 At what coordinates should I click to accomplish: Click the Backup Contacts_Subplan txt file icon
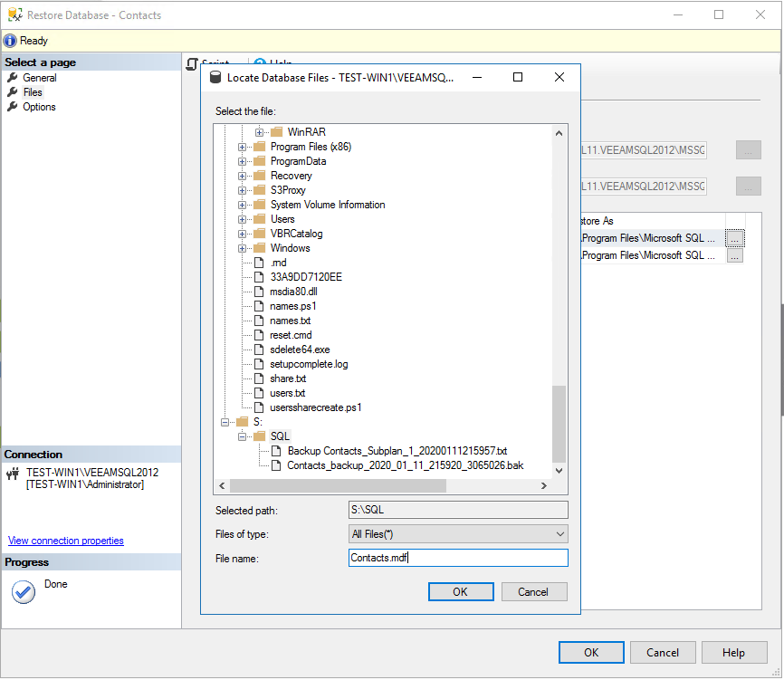276,451
